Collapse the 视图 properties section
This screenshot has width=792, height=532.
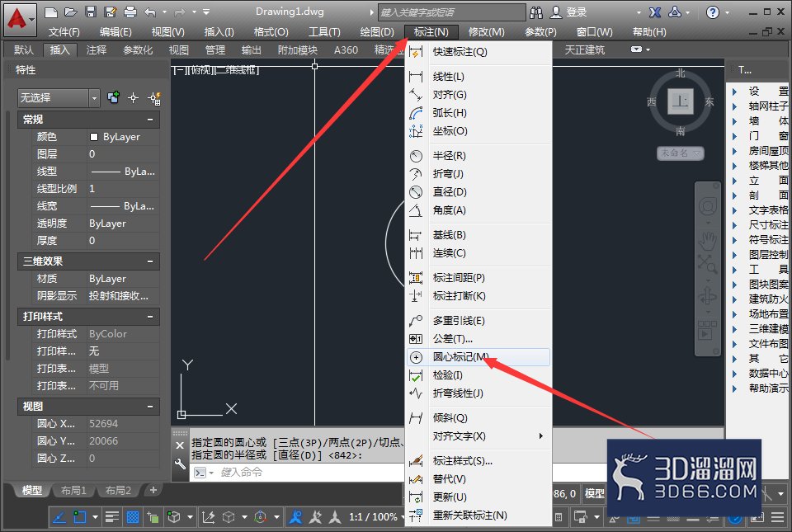click(x=150, y=407)
